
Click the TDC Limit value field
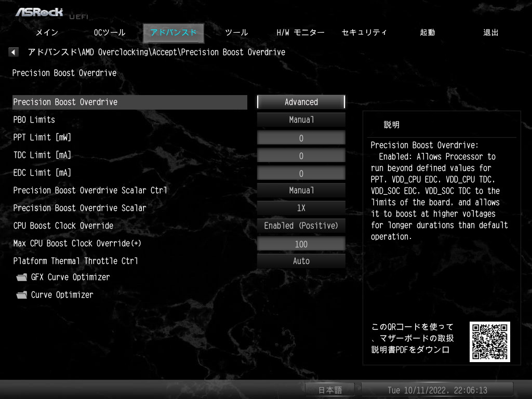(x=301, y=155)
